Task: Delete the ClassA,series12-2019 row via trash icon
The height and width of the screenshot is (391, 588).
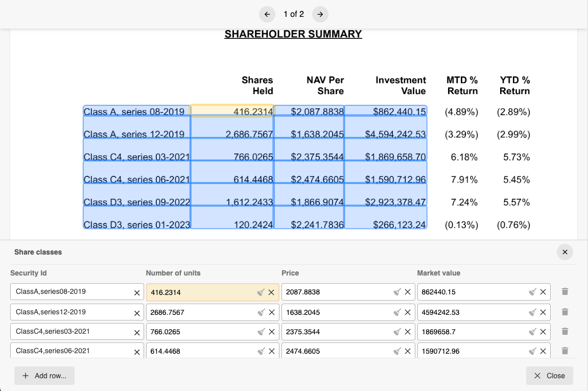Action: tap(565, 311)
